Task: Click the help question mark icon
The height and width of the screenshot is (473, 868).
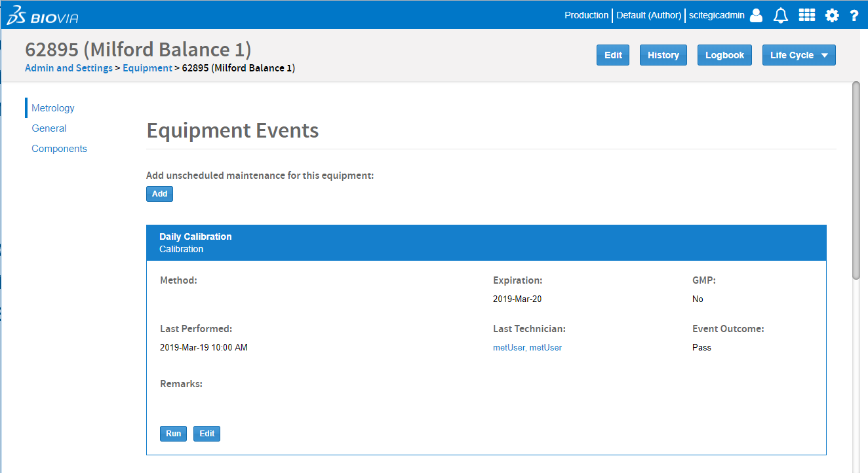Action: click(854, 16)
